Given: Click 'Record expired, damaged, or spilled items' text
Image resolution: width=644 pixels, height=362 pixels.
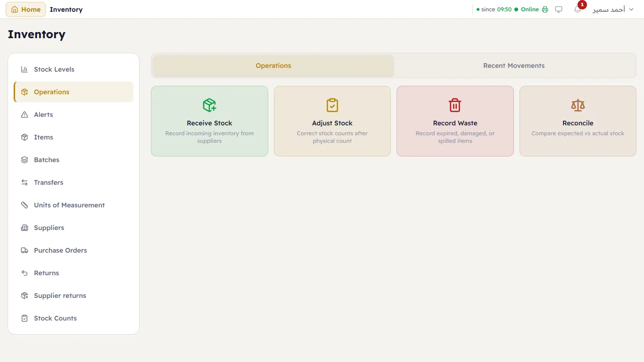Looking at the screenshot, I should pyautogui.click(x=455, y=137).
